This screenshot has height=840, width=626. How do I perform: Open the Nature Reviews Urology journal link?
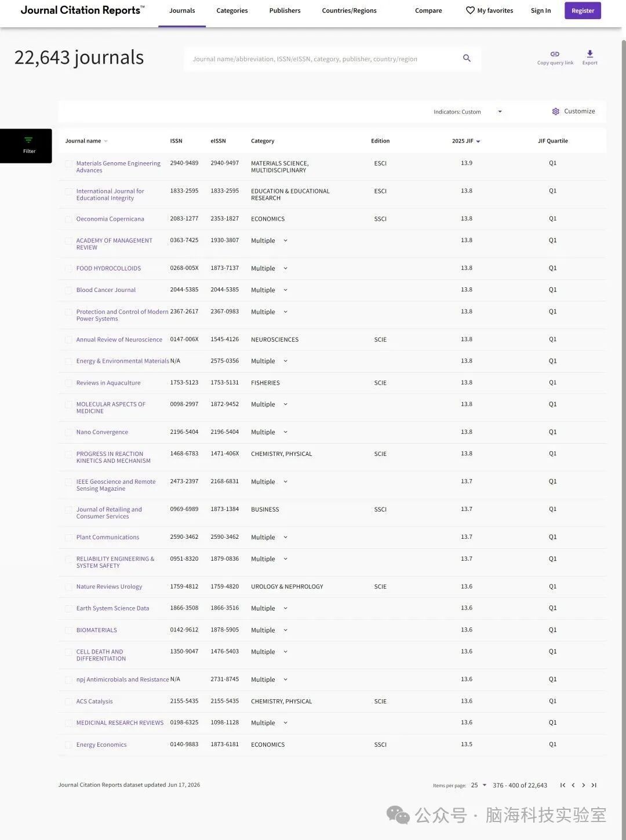pyautogui.click(x=109, y=586)
